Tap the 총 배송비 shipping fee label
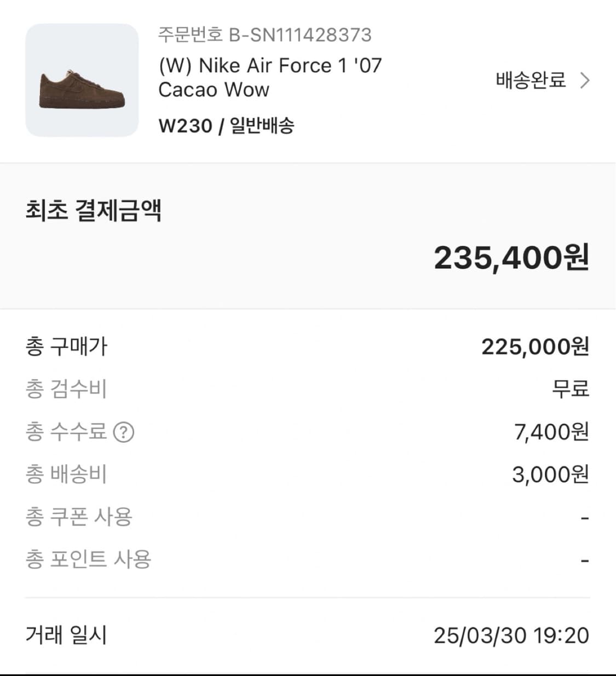This screenshot has width=616, height=676. point(66,475)
